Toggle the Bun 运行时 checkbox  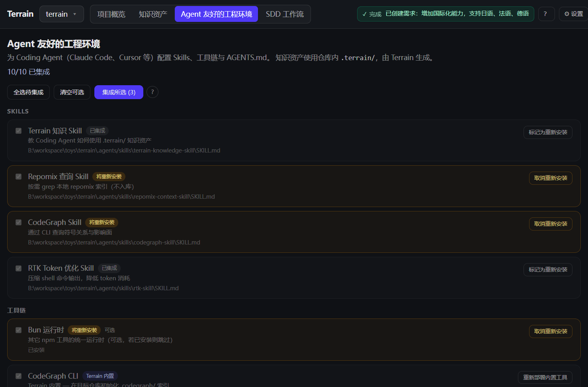point(18,330)
